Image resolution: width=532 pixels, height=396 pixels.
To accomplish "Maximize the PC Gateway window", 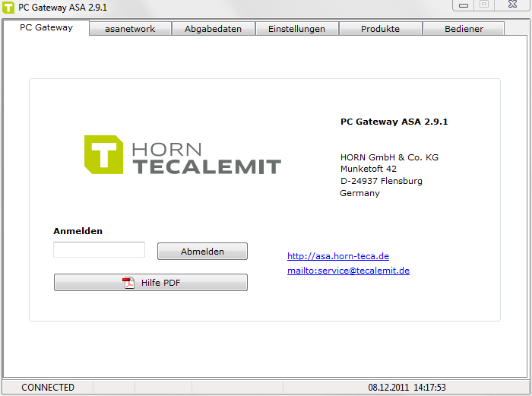I will pos(483,5).
